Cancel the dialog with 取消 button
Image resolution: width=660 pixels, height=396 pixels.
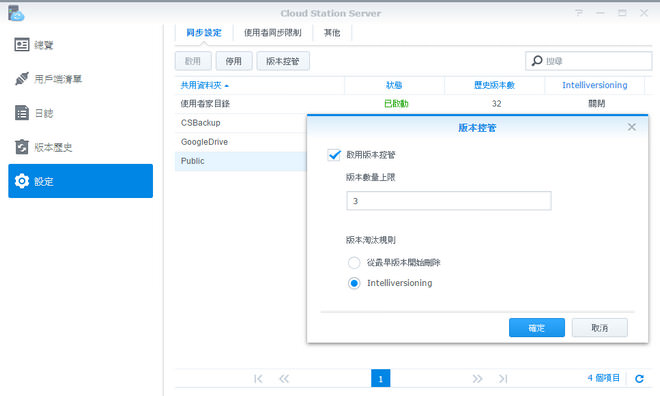(599, 327)
